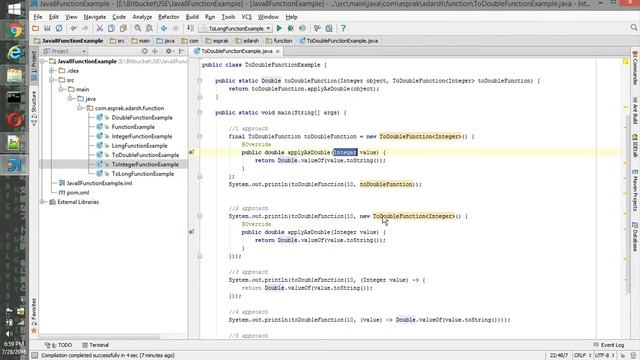The width and height of the screenshot is (640, 360).
Task: Select ToLongFunctionExample in project tree
Action: click(x=142, y=174)
